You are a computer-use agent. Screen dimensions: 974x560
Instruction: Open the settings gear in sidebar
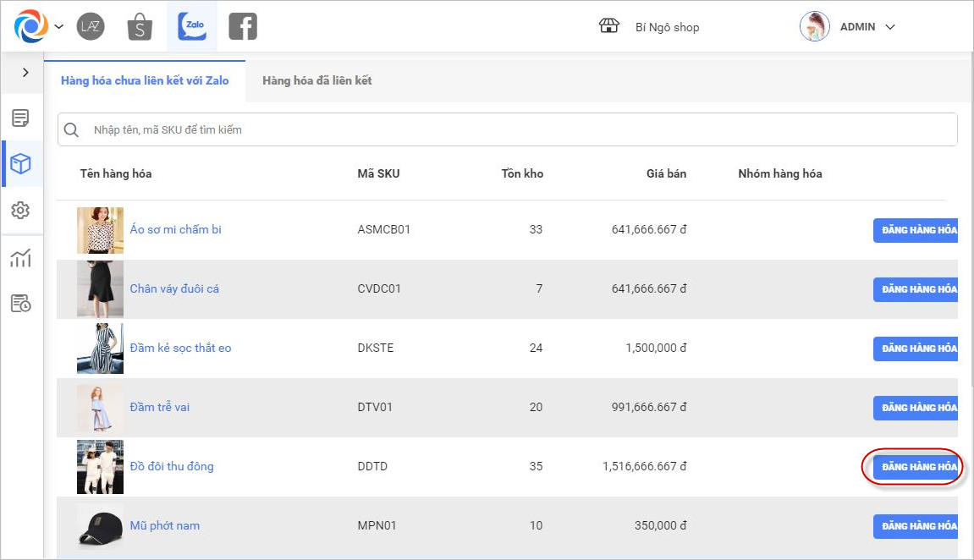click(20, 211)
